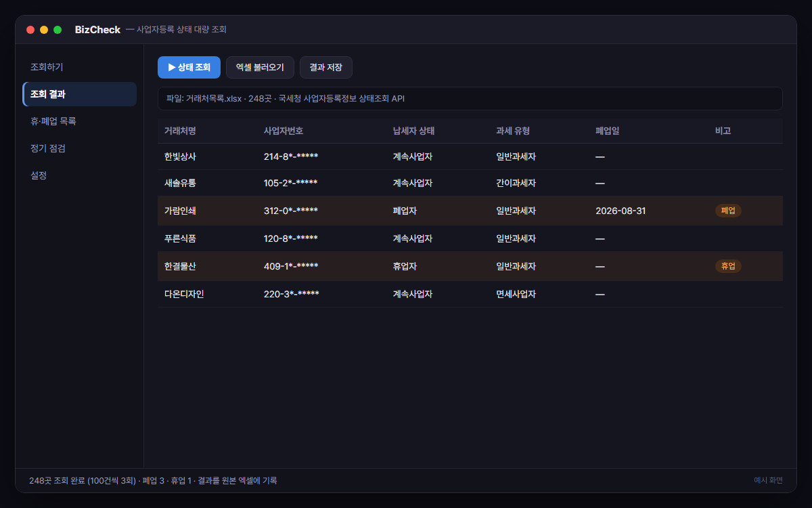The image size is (812, 508).
Task: Open 설정 from the sidebar
Action: click(x=80, y=175)
